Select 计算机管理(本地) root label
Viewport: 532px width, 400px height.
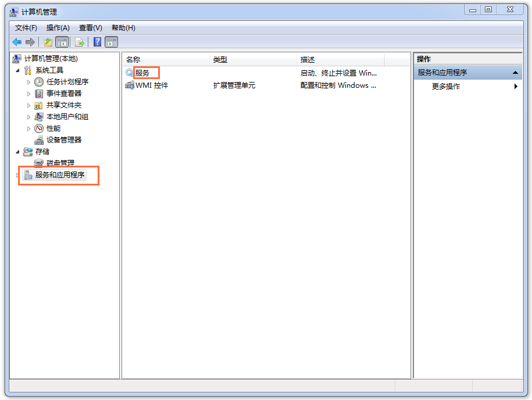click(x=51, y=59)
